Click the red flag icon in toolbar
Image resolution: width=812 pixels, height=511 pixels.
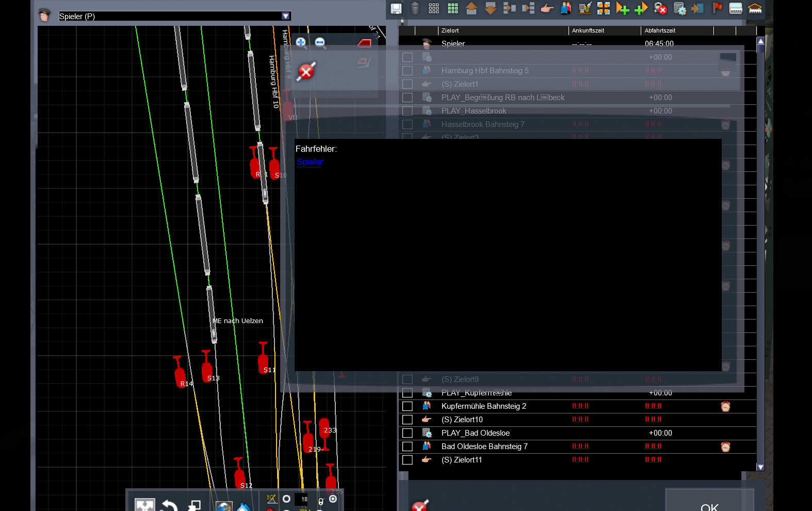click(717, 8)
